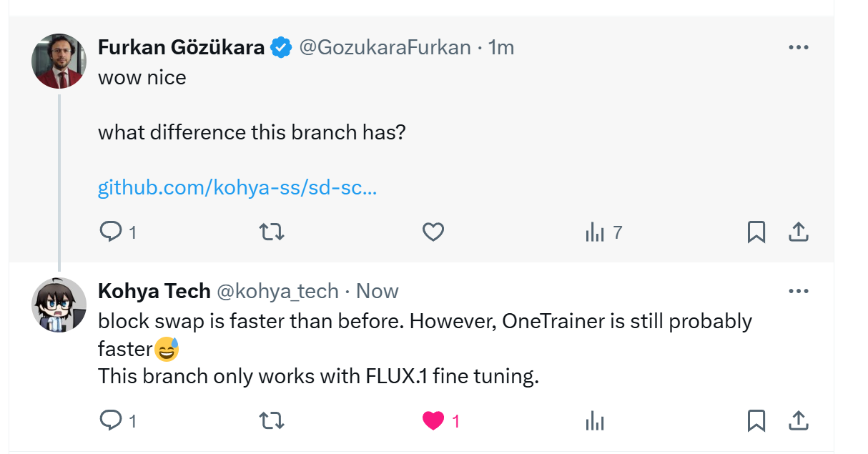Image resolution: width=868 pixels, height=454 pixels.
Task: Bookmark Furkan Gözükara's tweet
Action: (756, 232)
